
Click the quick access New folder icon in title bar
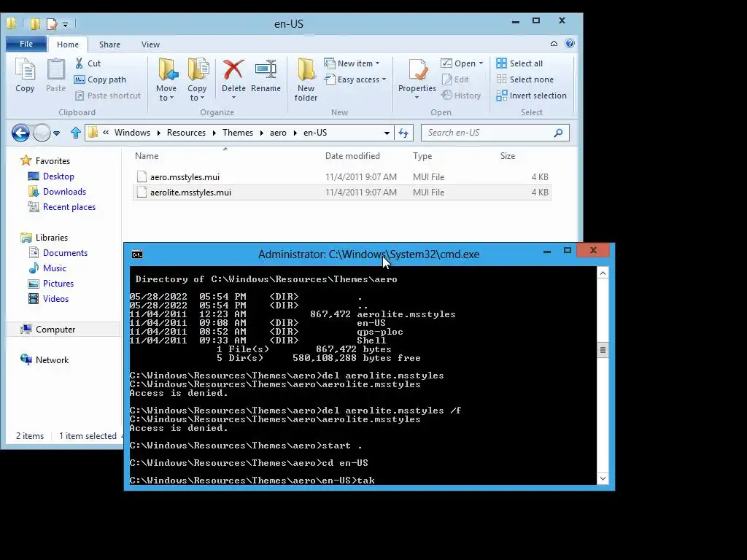(35, 23)
